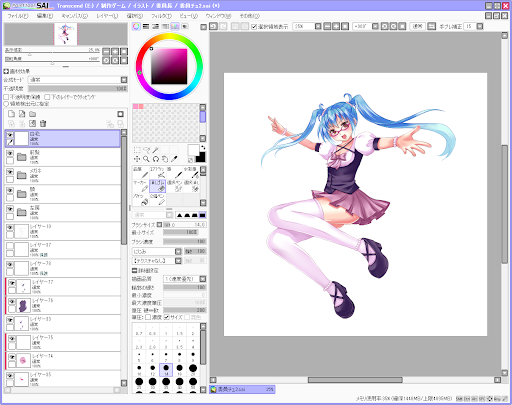The width and height of the screenshot is (512, 405).
Task: Show the RGB slider panel icon
Action: click(x=146, y=26)
